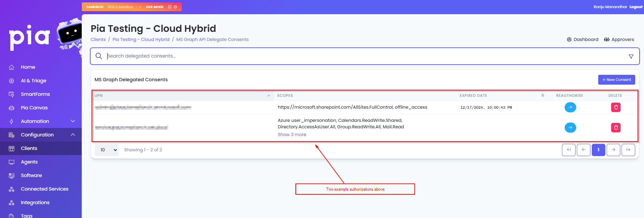Click the Home house icon
The image size is (644, 218).
point(12,67)
